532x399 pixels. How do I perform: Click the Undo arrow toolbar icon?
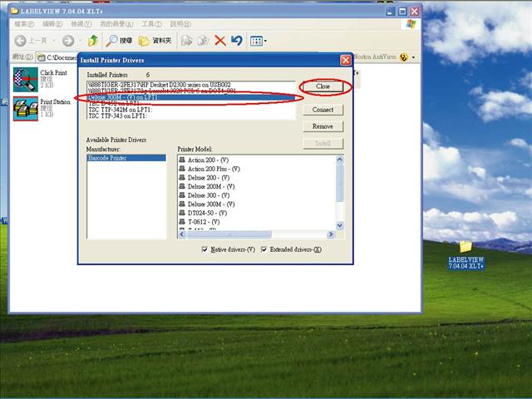pos(237,41)
